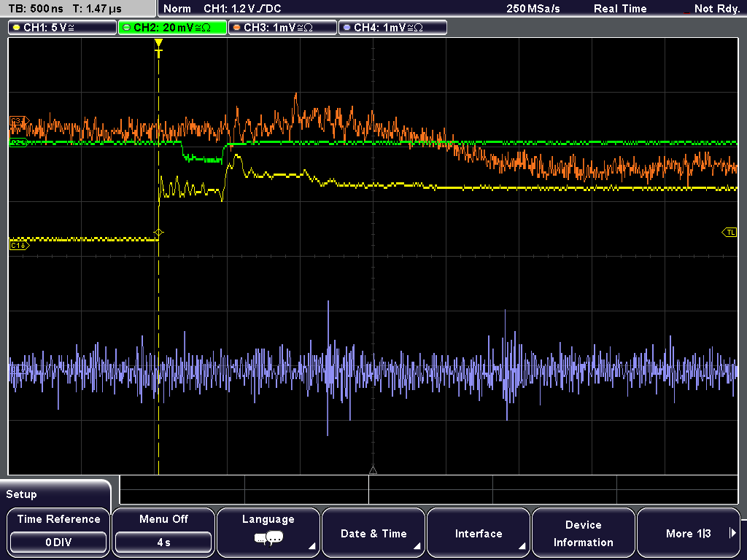Viewport: 747px width, 560px height.
Task: Click the trigger point diamond on the cursor line
Action: point(158,233)
